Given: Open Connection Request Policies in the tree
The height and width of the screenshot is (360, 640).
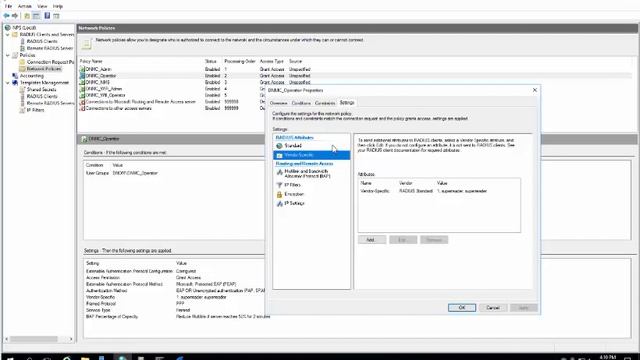Looking at the screenshot, I should (50, 62).
